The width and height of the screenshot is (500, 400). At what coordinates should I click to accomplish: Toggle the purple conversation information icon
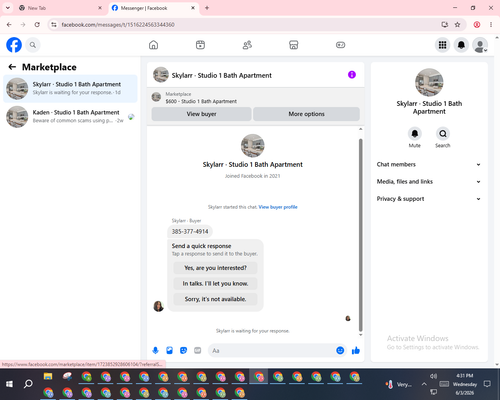352,75
